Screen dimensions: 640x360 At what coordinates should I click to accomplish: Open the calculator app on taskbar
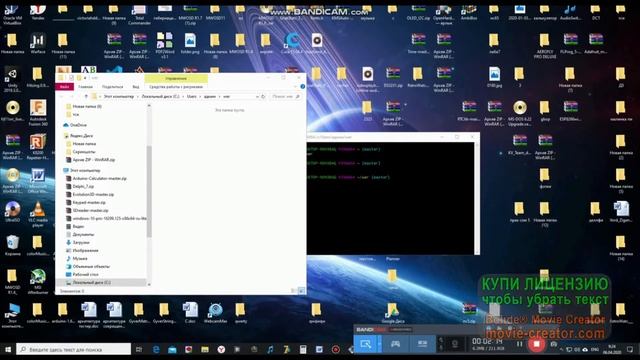pyautogui.click(x=302, y=349)
